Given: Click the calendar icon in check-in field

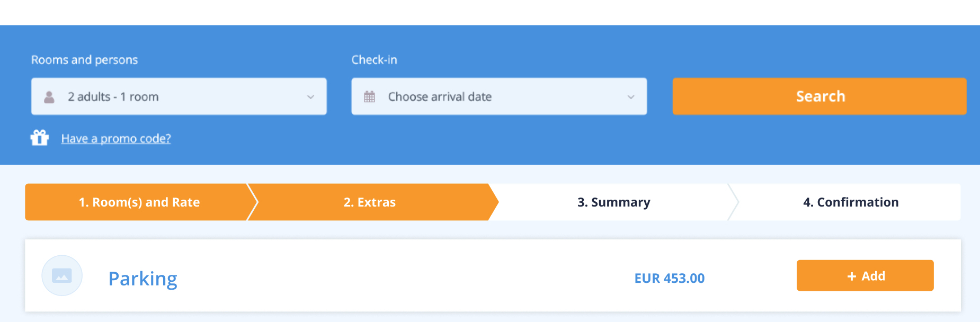Looking at the screenshot, I should click(369, 97).
